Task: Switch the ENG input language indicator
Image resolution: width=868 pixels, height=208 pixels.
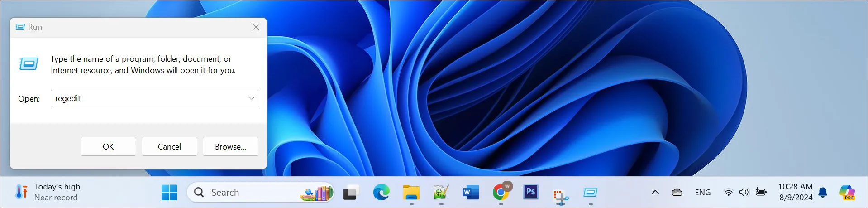Action: click(702, 193)
